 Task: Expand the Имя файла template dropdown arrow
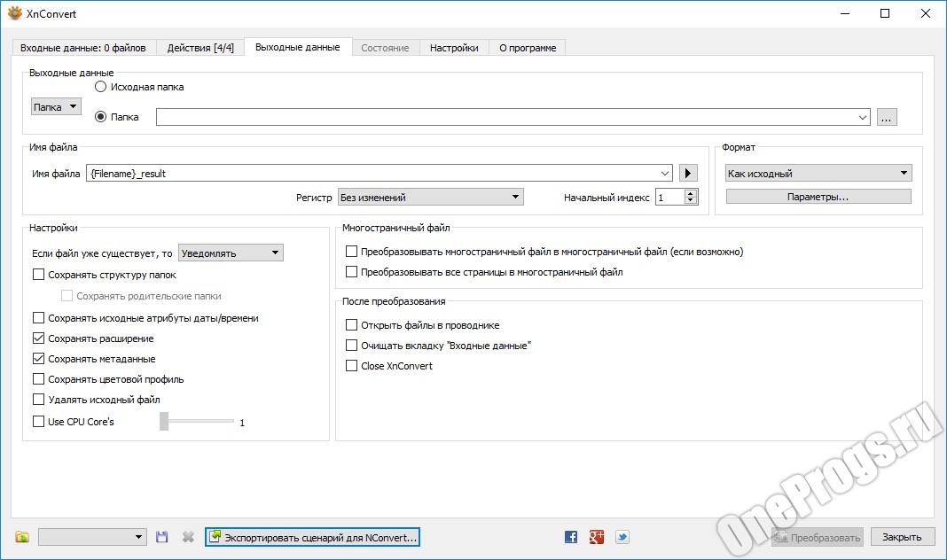[x=665, y=173]
